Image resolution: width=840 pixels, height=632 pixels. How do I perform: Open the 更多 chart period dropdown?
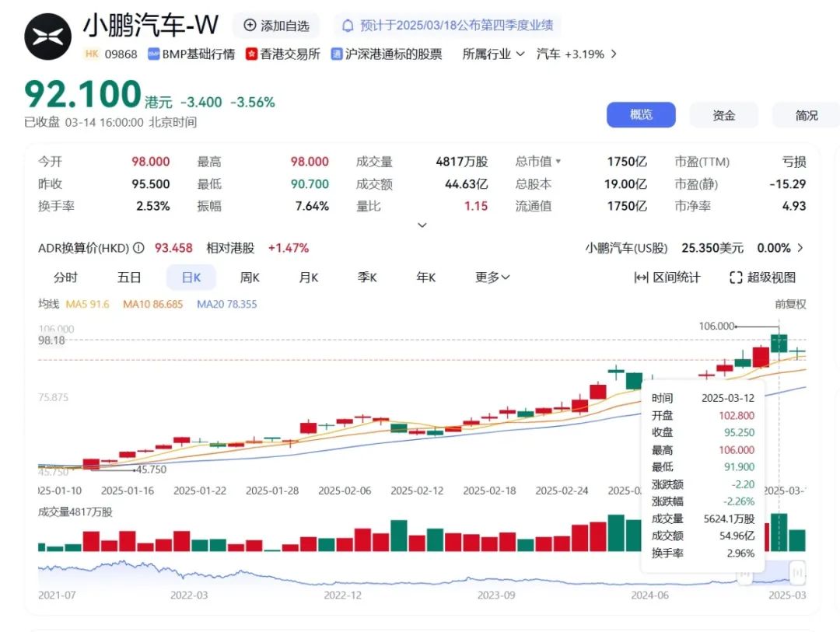[x=492, y=278]
